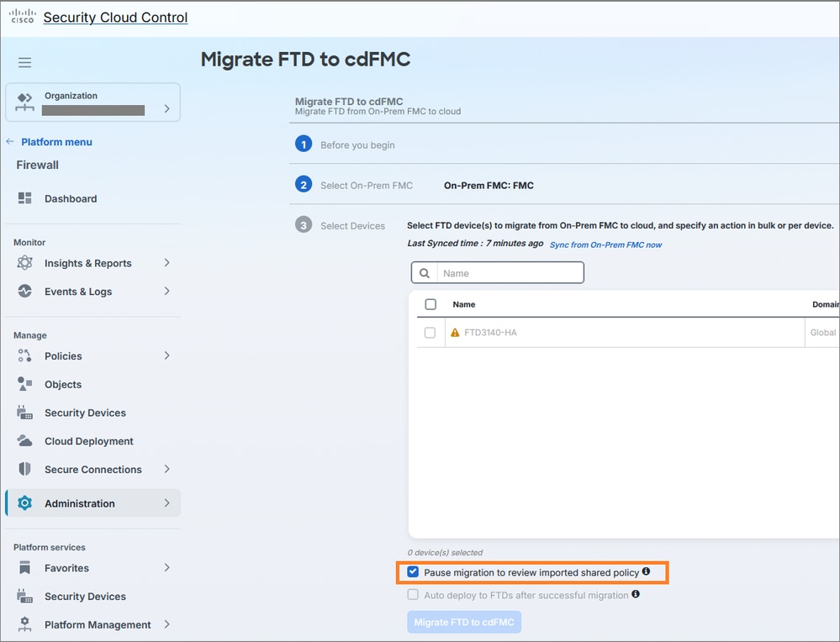Click the On-Prem FMC: FMC text

(489, 186)
